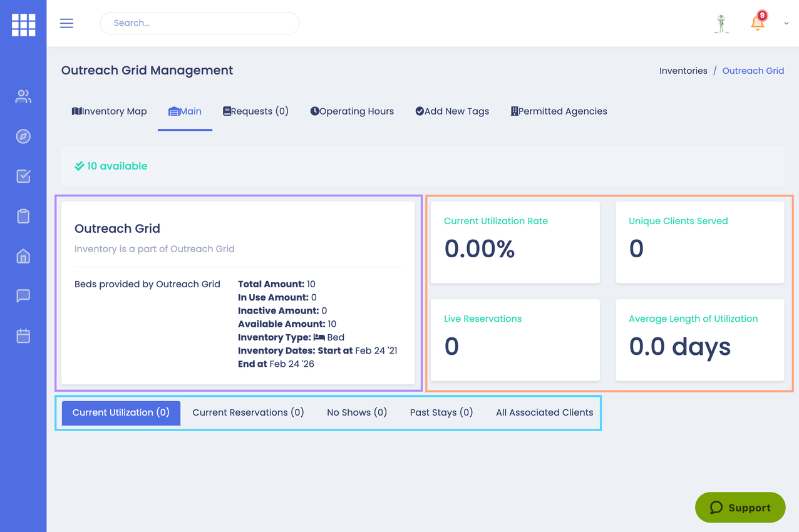Click 'Inventory is a part of Outreach Grid'
The width and height of the screenshot is (799, 532).
coord(155,249)
